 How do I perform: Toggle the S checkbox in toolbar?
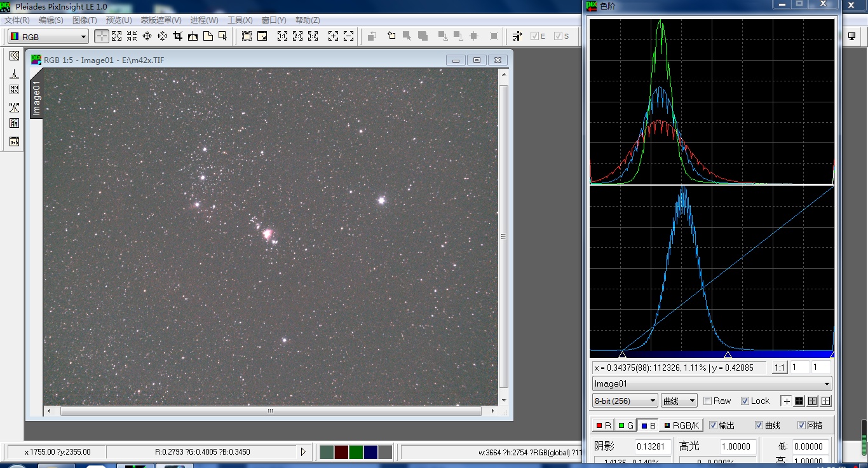coord(558,36)
